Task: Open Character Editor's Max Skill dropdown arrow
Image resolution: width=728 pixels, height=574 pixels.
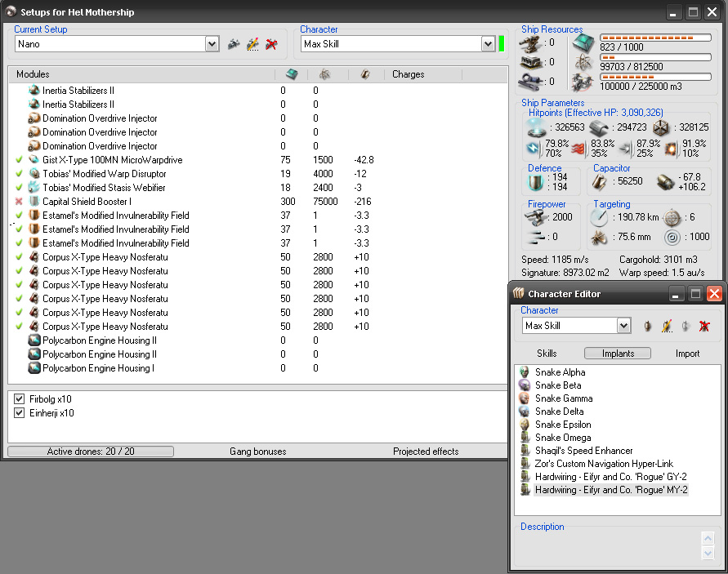Action: (x=623, y=326)
